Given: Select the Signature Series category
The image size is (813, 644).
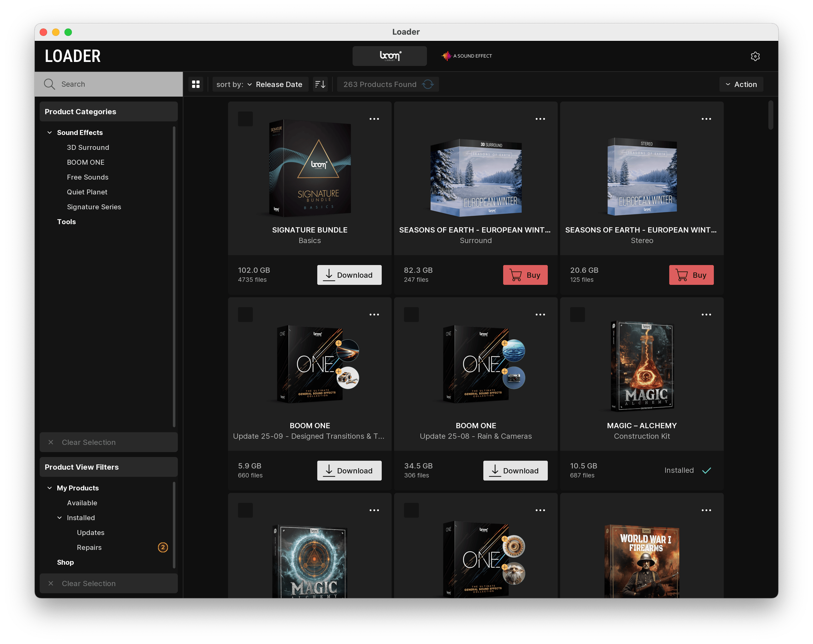Looking at the screenshot, I should (x=94, y=207).
